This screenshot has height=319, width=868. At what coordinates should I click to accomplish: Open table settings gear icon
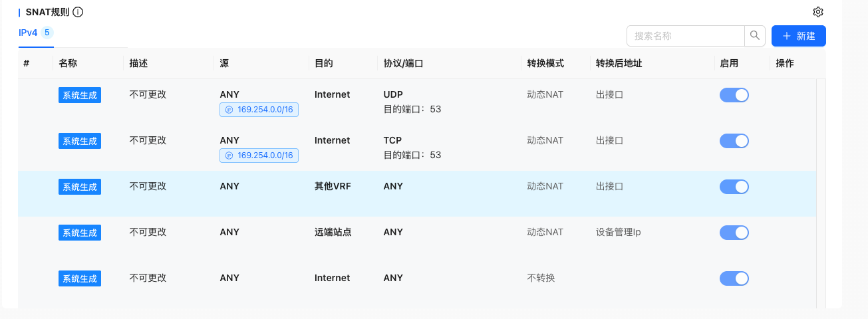pyautogui.click(x=818, y=12)
